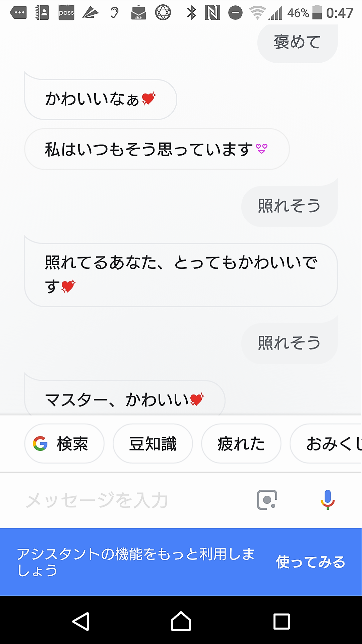The width and height of the screenshot is (362, 644).
Task: Tap the アシスタントの機能をもっと利用しましょう banner text
Action: (136, 562)
